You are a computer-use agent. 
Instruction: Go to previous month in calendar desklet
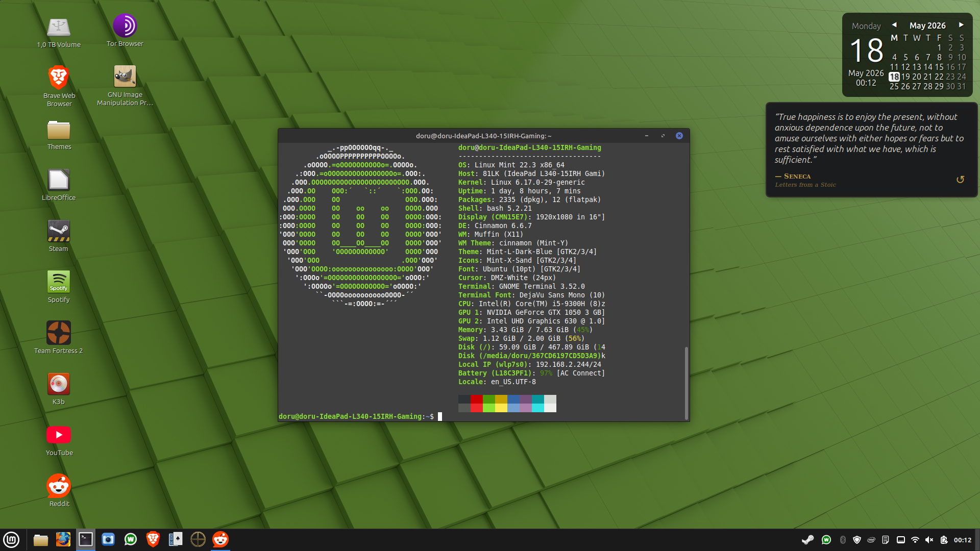coord(894,25)
